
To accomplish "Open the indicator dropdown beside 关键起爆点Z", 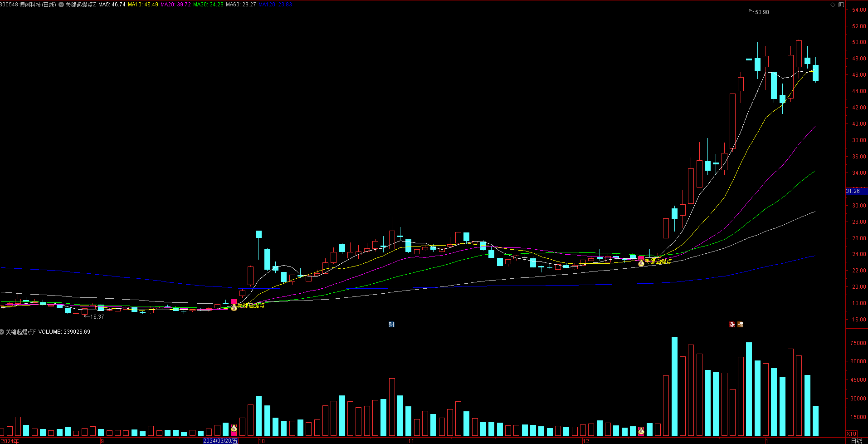I will click(61, 5).
